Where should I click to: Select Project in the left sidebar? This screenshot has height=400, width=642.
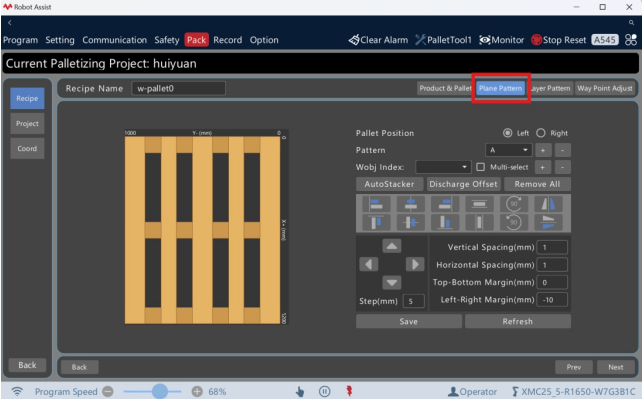click(27, 124)
